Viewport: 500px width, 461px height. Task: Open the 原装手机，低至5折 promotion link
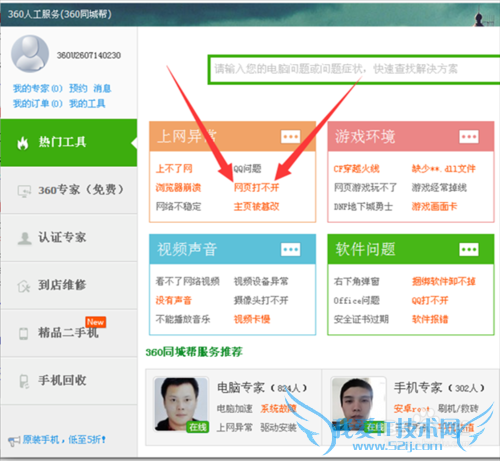pyautogui.click(x=64, y=440)
